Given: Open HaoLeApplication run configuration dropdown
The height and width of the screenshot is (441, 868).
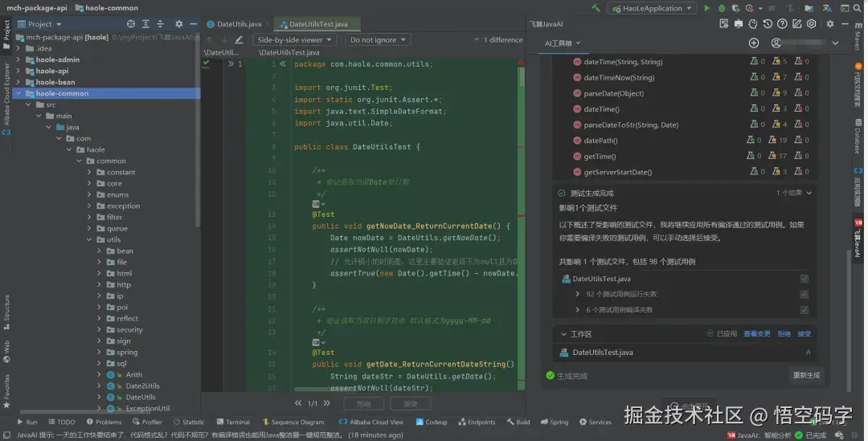Looking at the screenshot, I should pyautogui.click(x=652, y=8).
